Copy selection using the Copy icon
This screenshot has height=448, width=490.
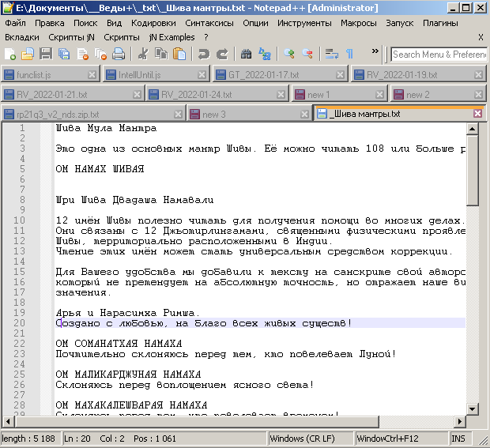(161, 54)
